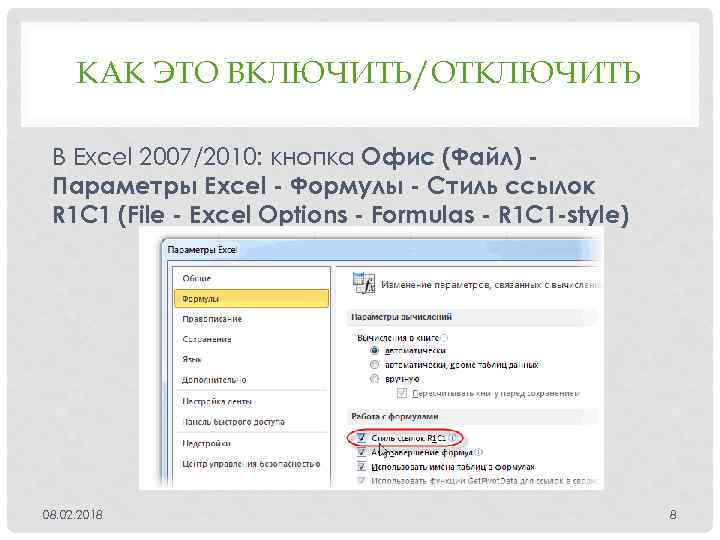Click info icon next to Вычисления в книге
Viewport: 720px width, 540px height.
(x=444, y=338)
